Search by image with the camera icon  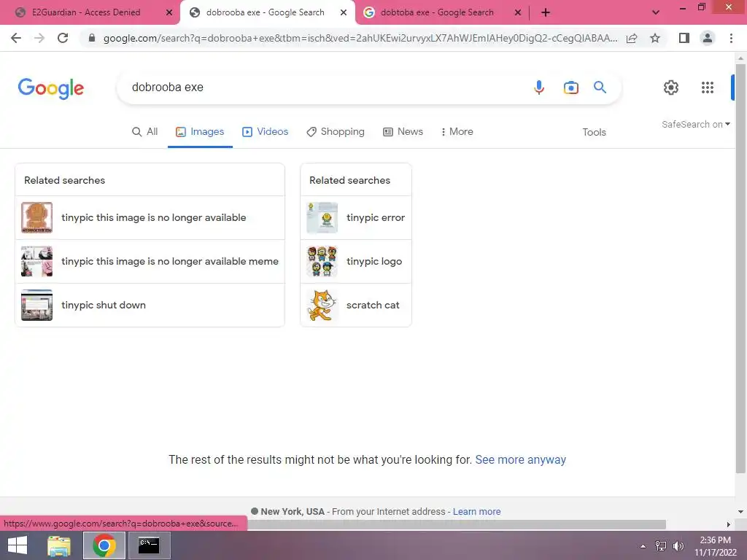pos(570,87)
